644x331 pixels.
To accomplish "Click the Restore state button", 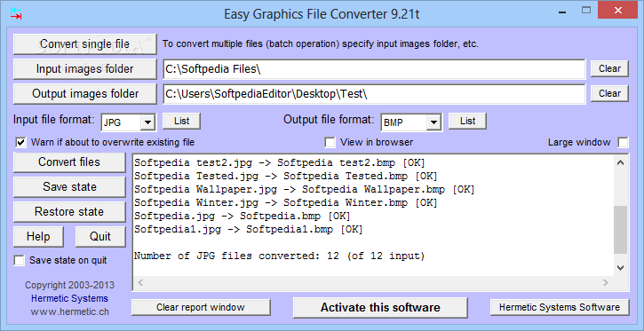I will 69,211.
